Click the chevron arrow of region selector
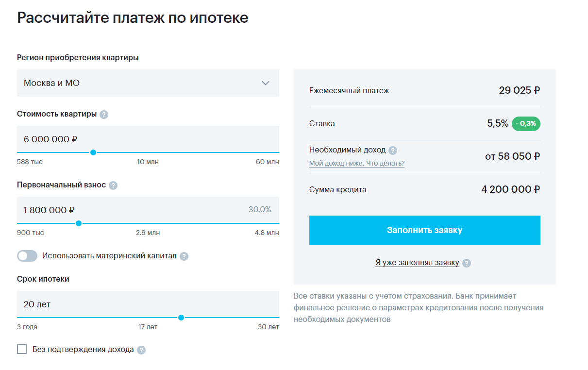 (266, 83)
